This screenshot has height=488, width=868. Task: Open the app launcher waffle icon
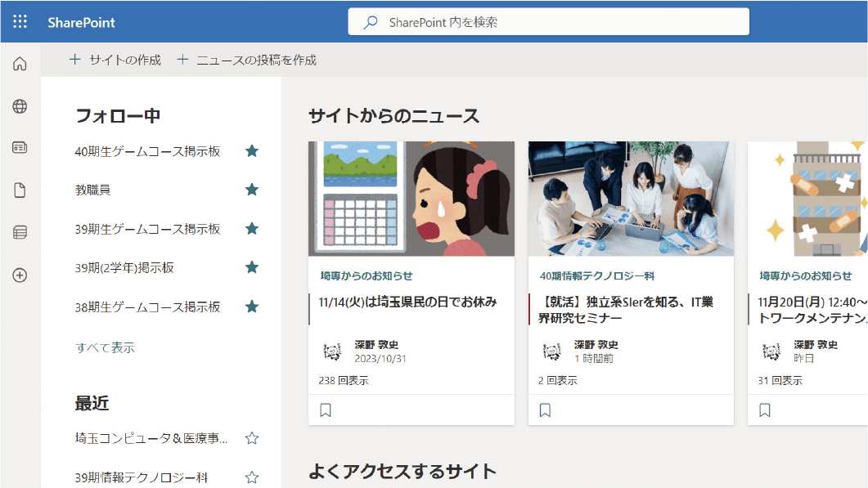[x=20, y=21]
